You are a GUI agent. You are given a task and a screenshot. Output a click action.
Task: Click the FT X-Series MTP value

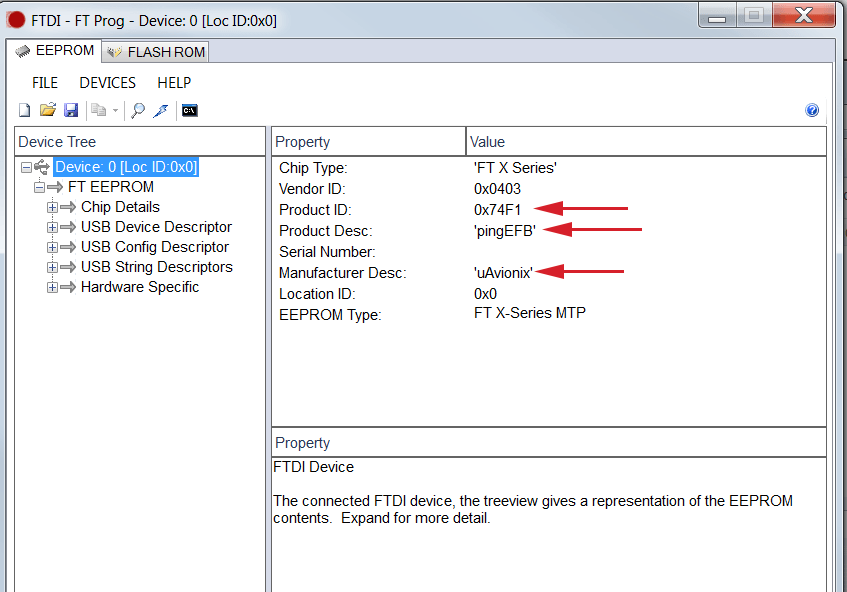(x=529, y=313)
